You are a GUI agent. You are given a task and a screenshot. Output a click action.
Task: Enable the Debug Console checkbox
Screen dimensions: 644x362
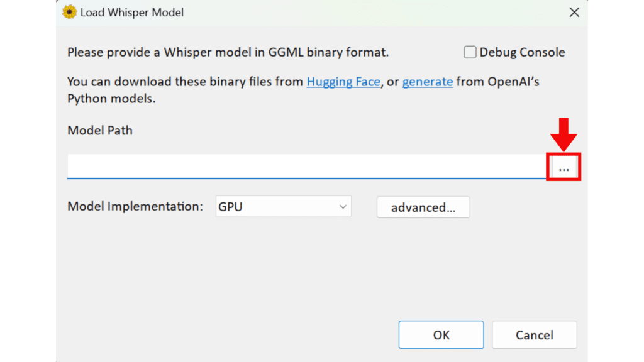point(470,53)
